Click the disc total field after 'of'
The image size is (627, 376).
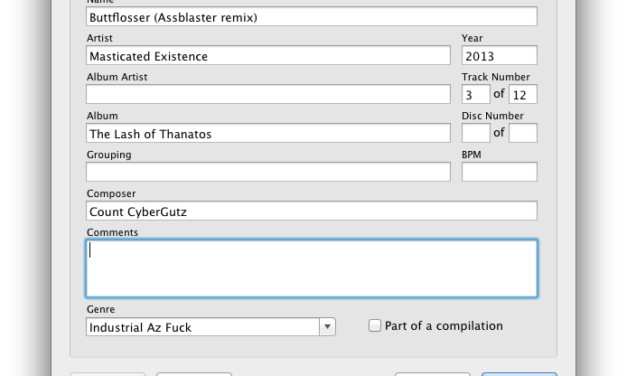tap(523, 133)
